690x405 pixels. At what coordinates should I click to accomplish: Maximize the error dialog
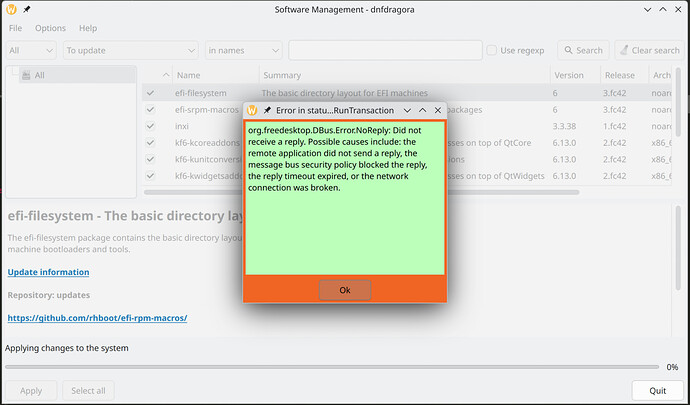point(422,110)
